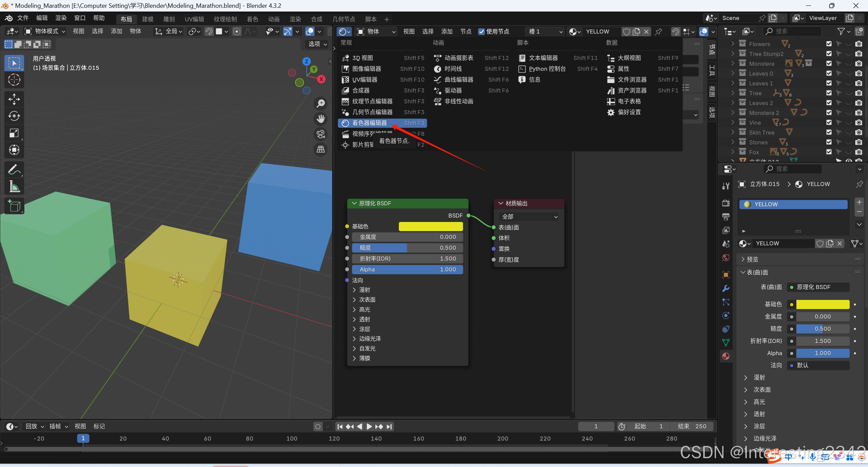The image size is (868, 467).
Task: Click the pan hand icon in viewport
Action: (x=321, y=118)
